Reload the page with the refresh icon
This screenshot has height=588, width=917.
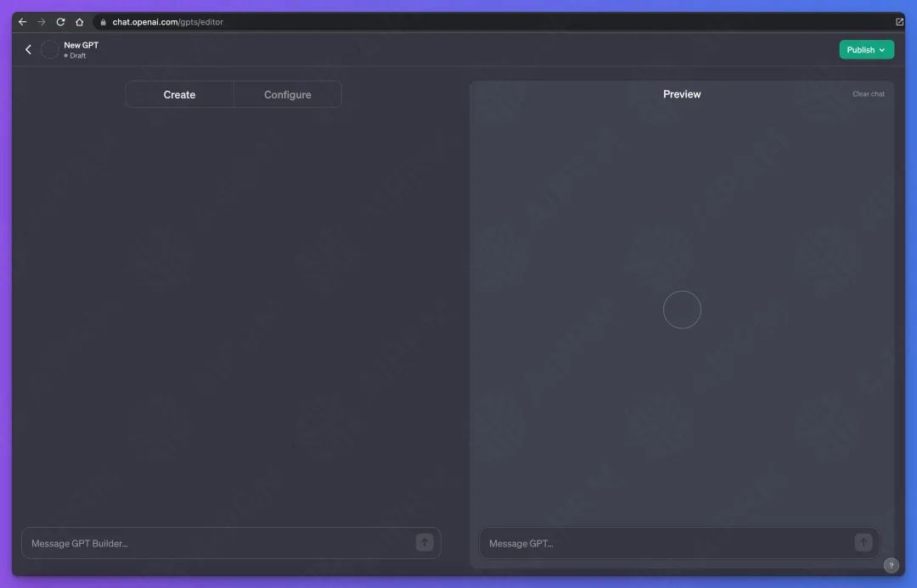(60, 22)
